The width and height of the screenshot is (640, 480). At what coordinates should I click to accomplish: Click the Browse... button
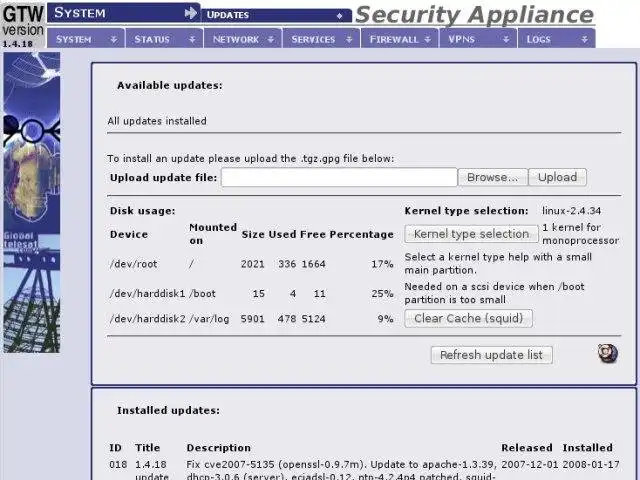[x=492, y=177]
